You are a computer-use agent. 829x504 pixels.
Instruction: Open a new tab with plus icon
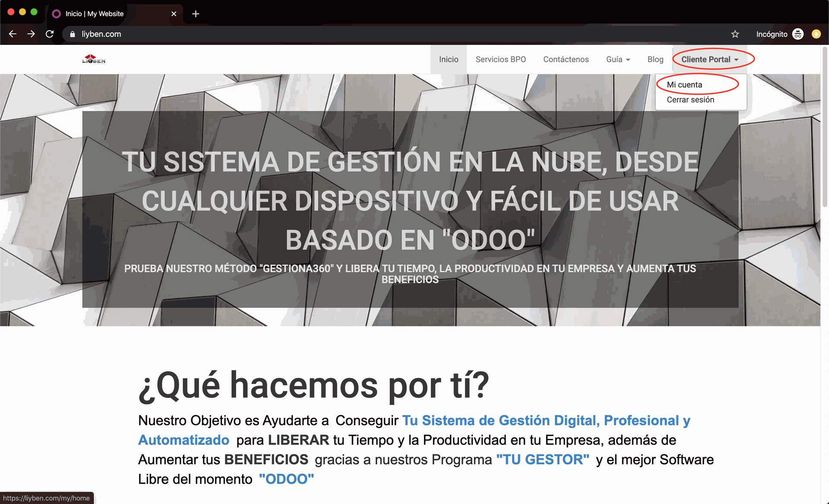coord(196,14)
